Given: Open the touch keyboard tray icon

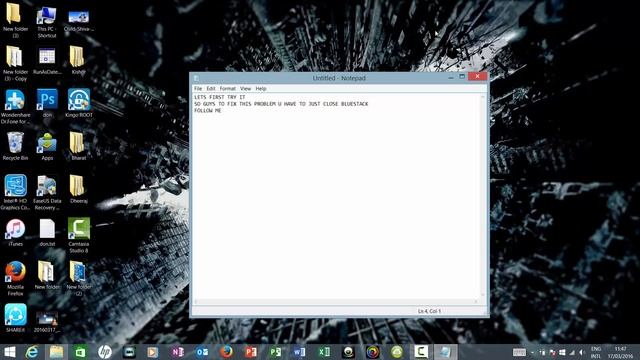Looking at the screenshot, I should 519,352.
